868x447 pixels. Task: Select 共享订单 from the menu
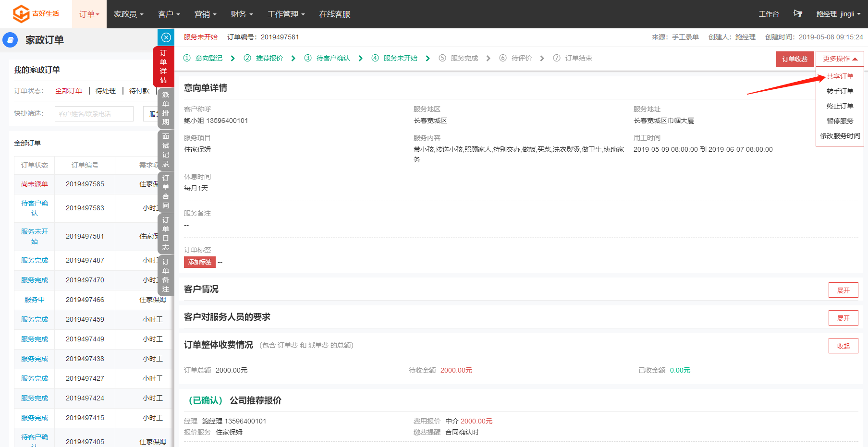[x=840, y=76]
